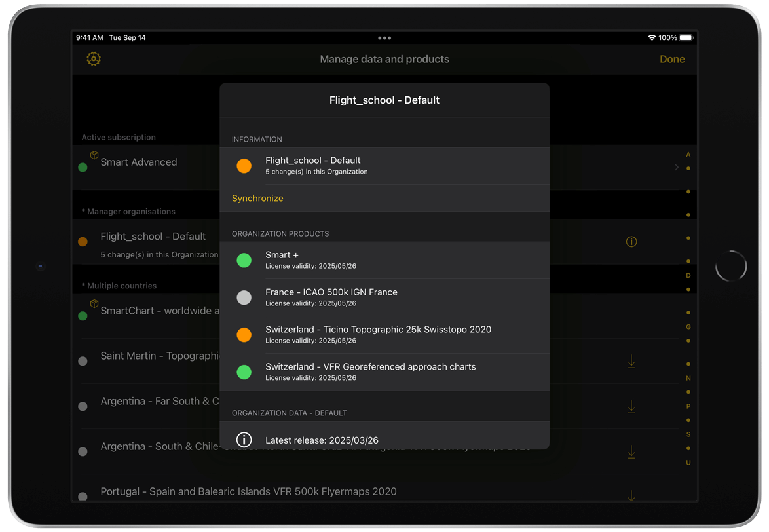Image resolution: width=769 pixels, height=532 pixels.
Task: Open the three-dot multitasking menu
Action: pyautogui.click(x=384, y=38)
